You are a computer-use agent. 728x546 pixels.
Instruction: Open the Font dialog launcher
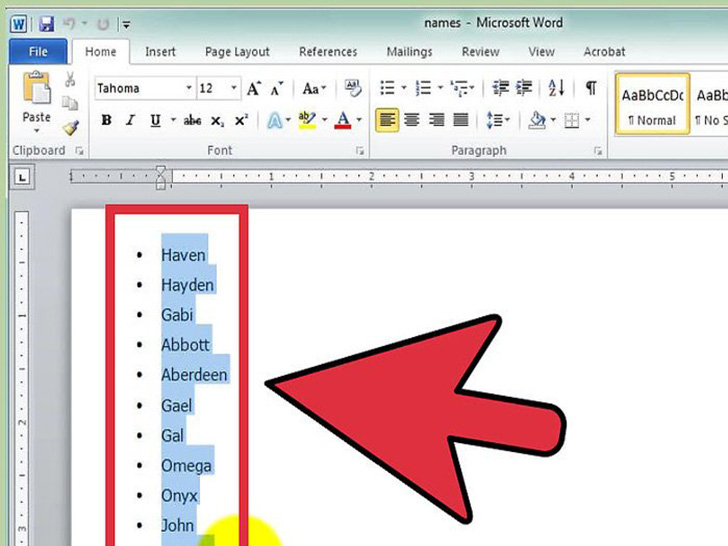[x=360, y=151]
